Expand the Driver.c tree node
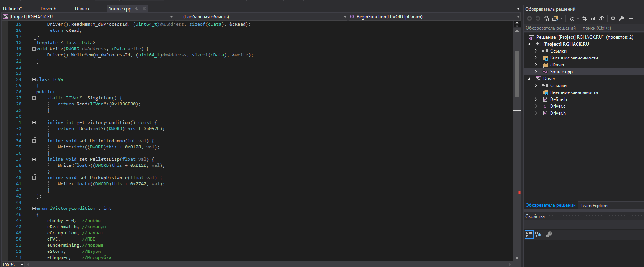The height and width of the screenshot is (267, 644). 536,106
